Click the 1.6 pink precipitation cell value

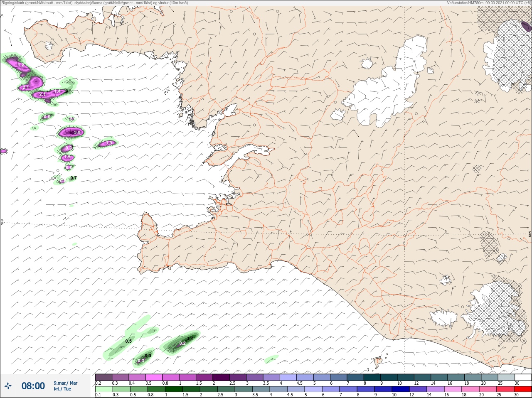[x=68, y=157]
